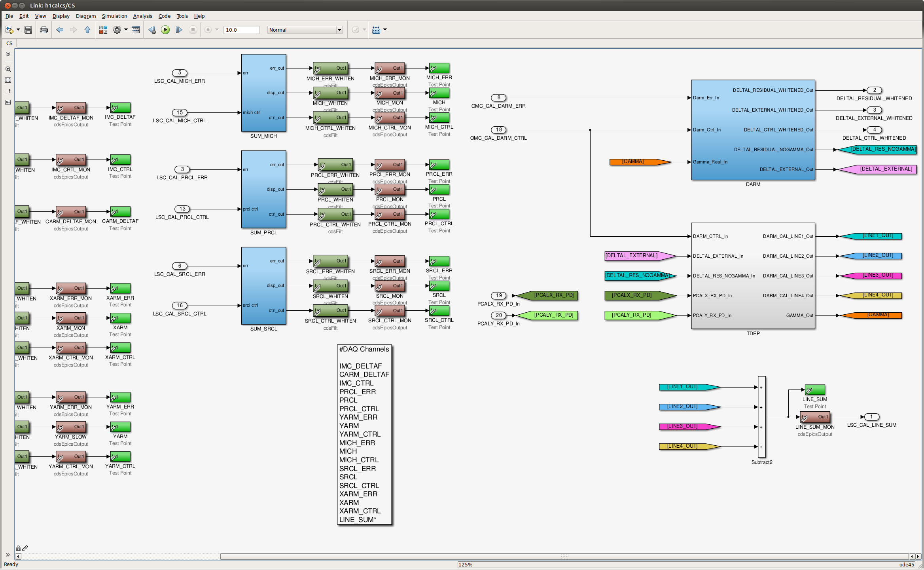This screenshot has width=924, height=570.
Task: Click the Model Advisor checkmark icon
Action: point(356,30)
